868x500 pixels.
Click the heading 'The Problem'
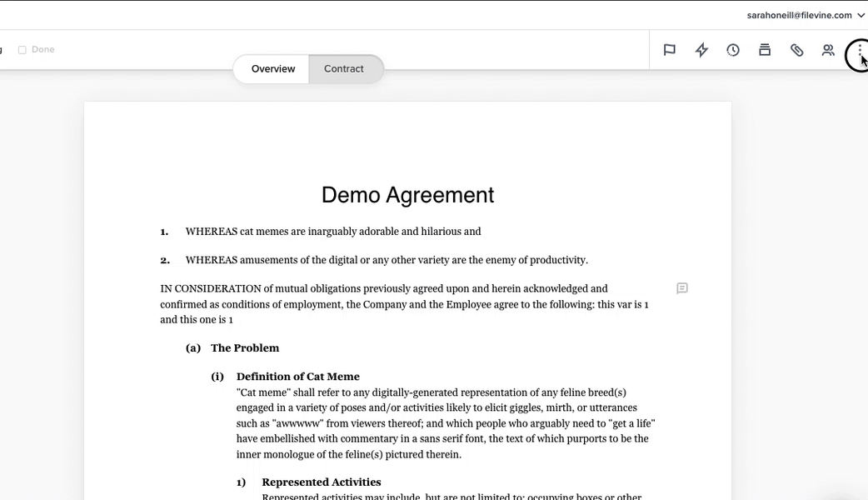245,348
